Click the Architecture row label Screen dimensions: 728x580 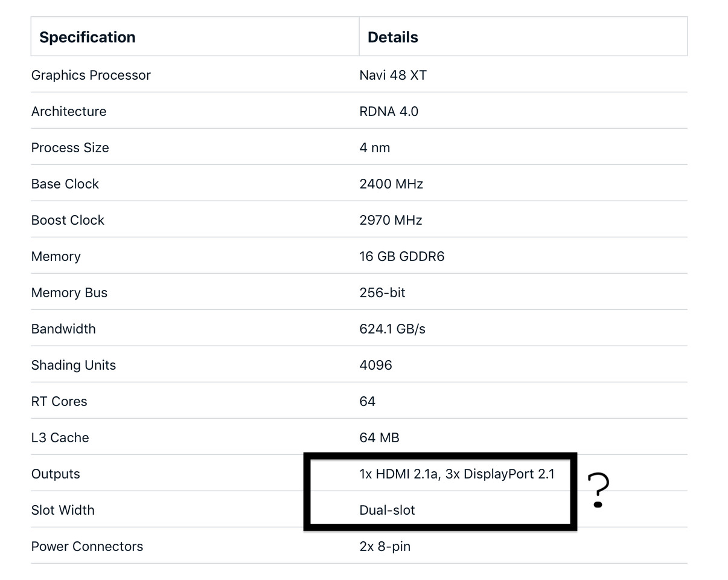click(x=69, y=112)
